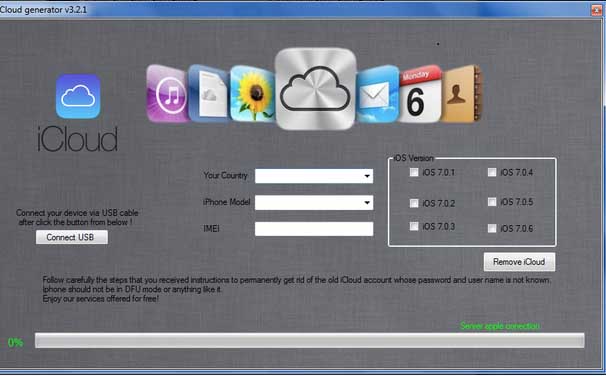The width and height of the screenshot is (606, 376).
Task: Open the sunflower Photos icon
Action: tap(252, 94)
